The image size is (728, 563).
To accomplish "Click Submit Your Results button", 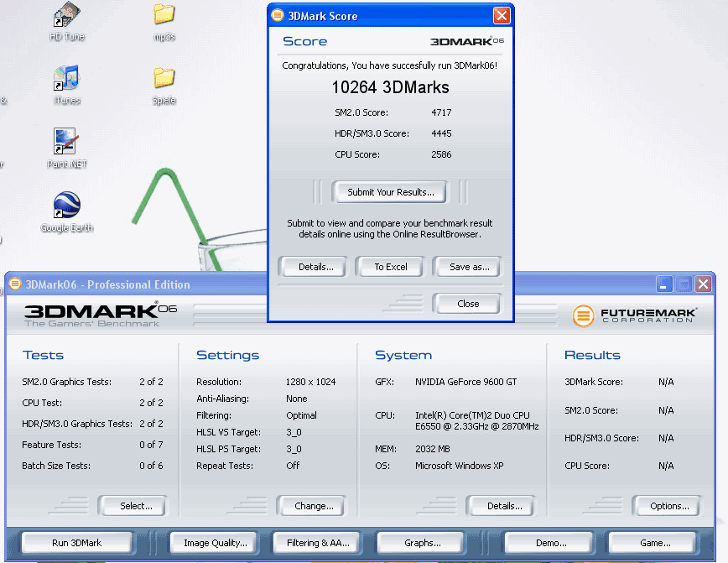I will pyautogui.click(x=391, y=192).
